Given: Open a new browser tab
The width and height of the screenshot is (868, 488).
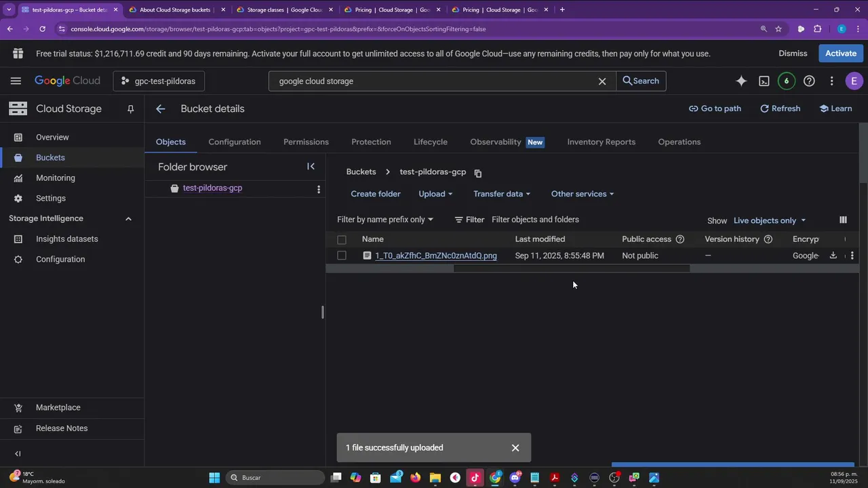Looking at the screenshot, I should click(x=562, y=9).
